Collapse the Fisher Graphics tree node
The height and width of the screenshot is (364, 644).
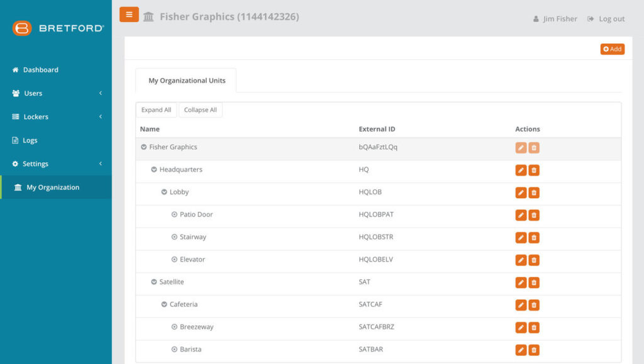[144, 147]
